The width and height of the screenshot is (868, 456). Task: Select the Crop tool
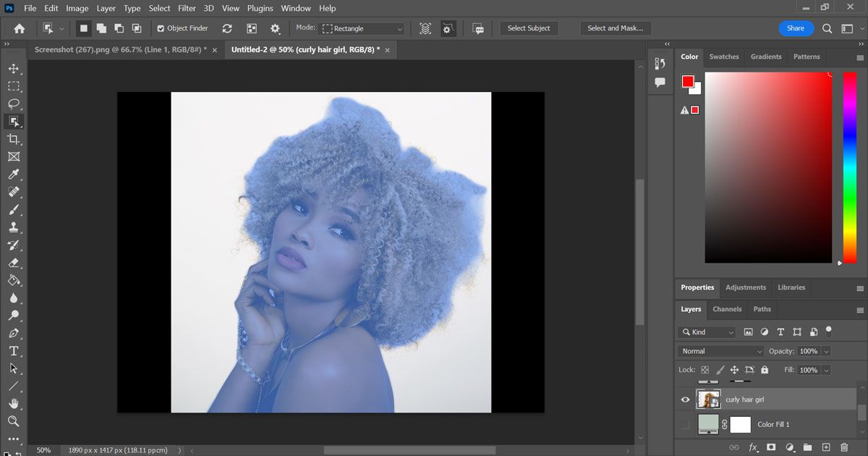[13, 139]
